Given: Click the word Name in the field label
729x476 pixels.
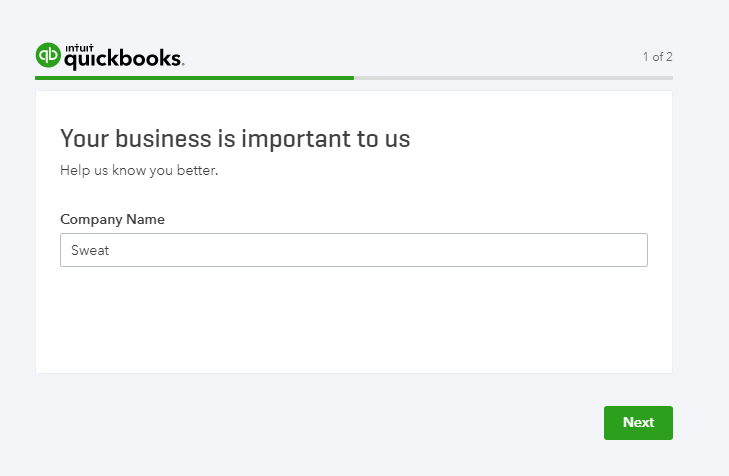Looking at the screenshot, I should point(146,219).
